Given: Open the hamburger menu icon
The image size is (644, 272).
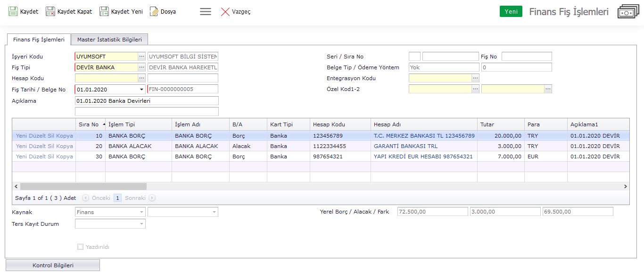Looking at the screenshot, I should (x=206, y=12).
